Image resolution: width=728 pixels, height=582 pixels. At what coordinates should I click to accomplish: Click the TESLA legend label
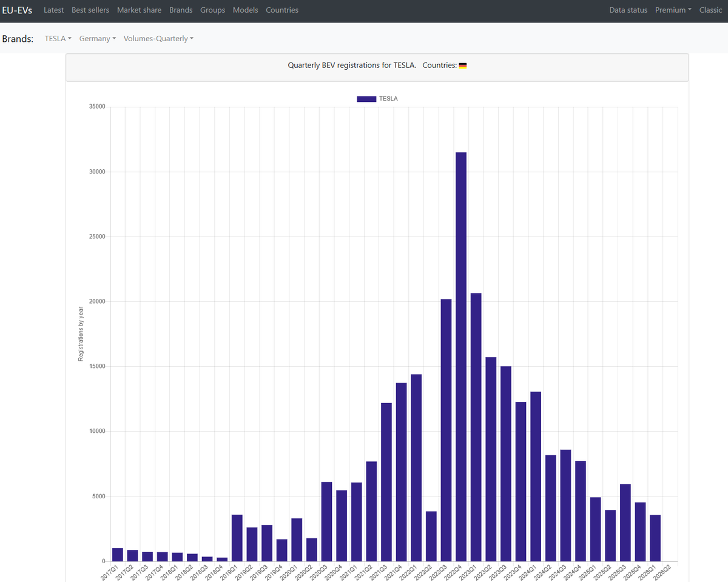click(x=388, y=99)
